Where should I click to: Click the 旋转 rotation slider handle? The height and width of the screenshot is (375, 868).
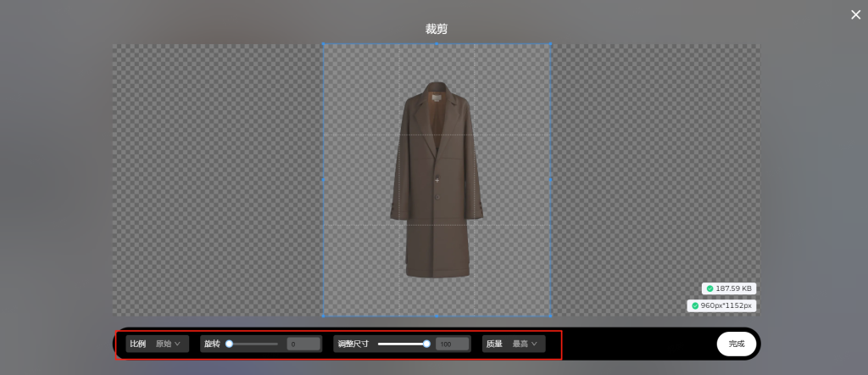click(x=229, y=344)
